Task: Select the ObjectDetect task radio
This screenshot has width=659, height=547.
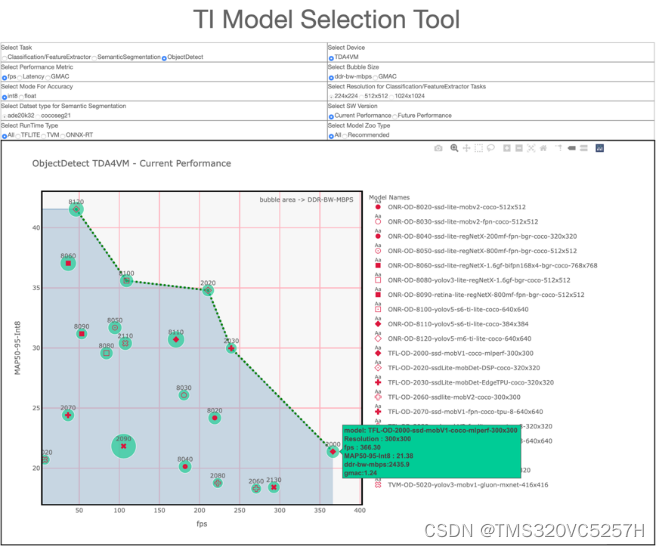Action: pos(164,58)
